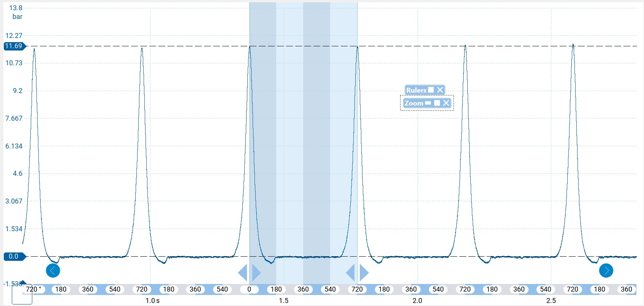Click the right-pointing triangle at the shaded region's right edge
Screen dimensions: 644x306
tap(364, 273)
